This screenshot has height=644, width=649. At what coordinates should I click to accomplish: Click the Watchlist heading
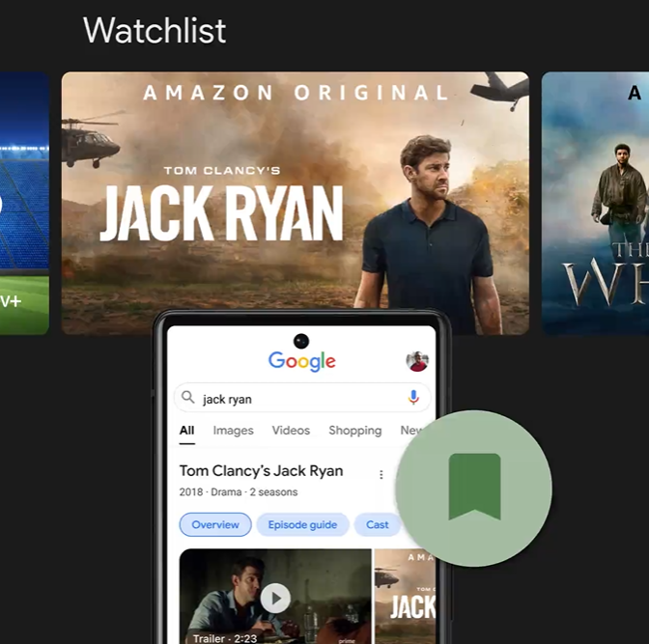155,30
